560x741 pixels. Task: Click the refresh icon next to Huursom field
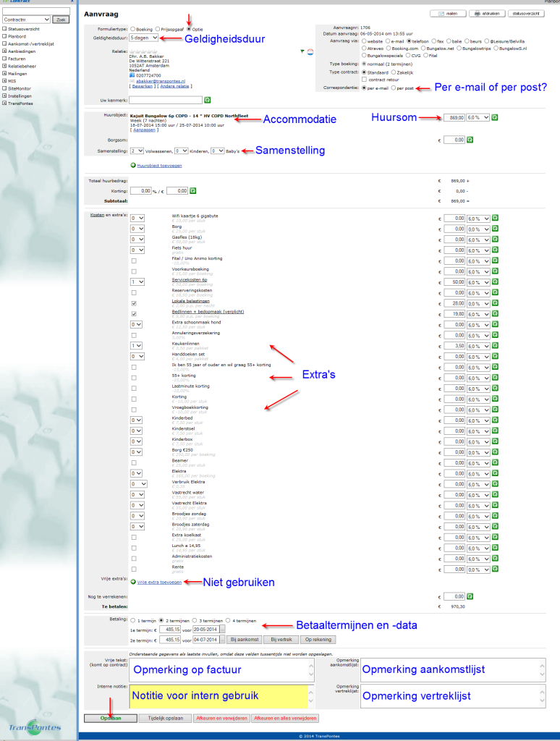pyautogui.click(x=494, y=117)
